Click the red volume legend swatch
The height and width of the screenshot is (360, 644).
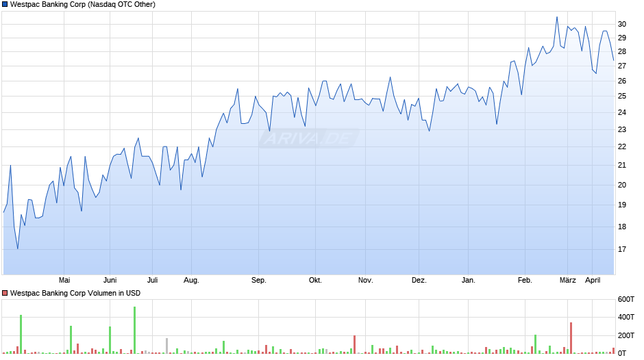click(x=5, y=293)
